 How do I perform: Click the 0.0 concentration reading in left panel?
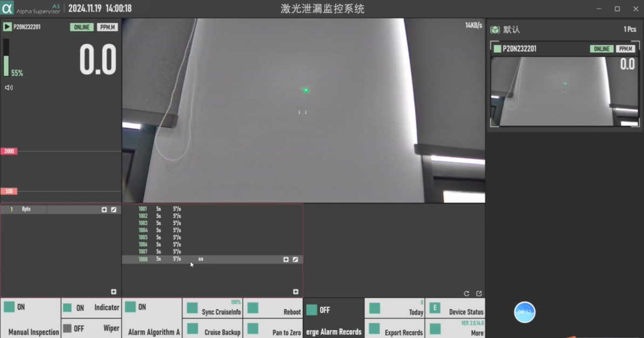98,60
